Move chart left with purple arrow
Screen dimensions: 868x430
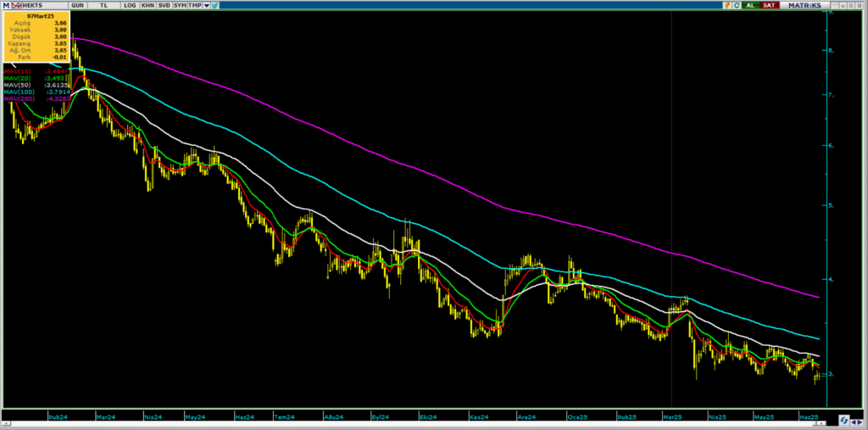pos(854,422)
